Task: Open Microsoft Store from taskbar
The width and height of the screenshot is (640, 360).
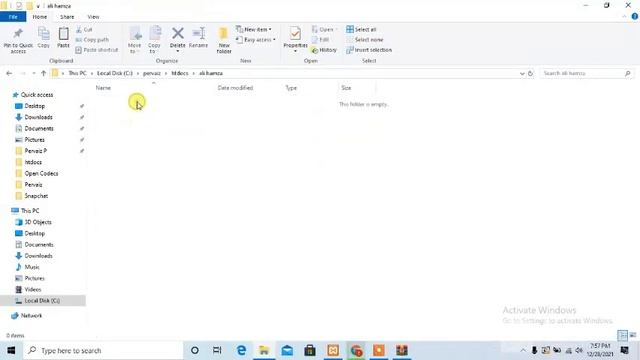Action: tap(310, 350)
